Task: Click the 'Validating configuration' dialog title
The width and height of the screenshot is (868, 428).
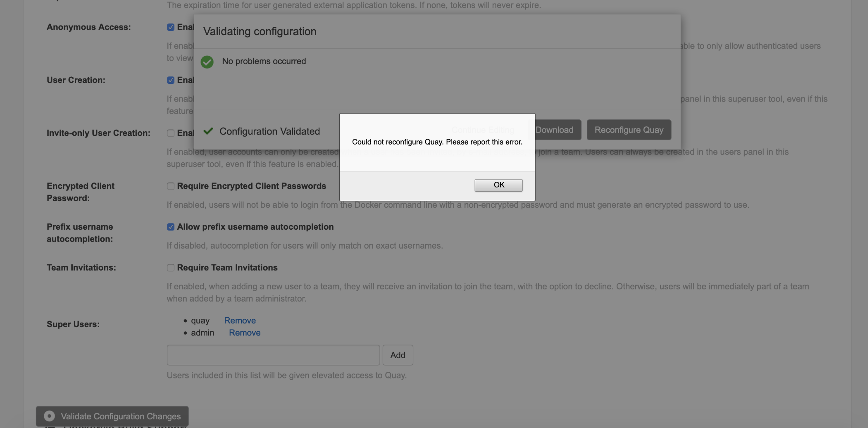Action: point(260,31)
